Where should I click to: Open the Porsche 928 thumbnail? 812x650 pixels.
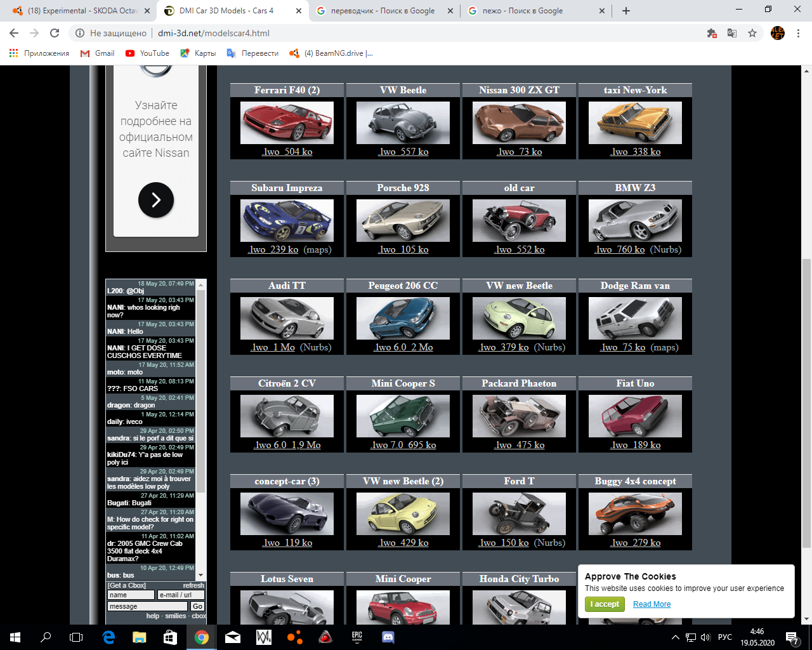(x=403, y=220)
